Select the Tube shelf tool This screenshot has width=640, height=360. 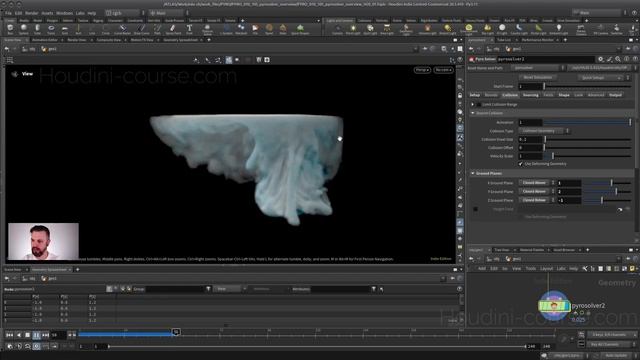tap(37, 29)
